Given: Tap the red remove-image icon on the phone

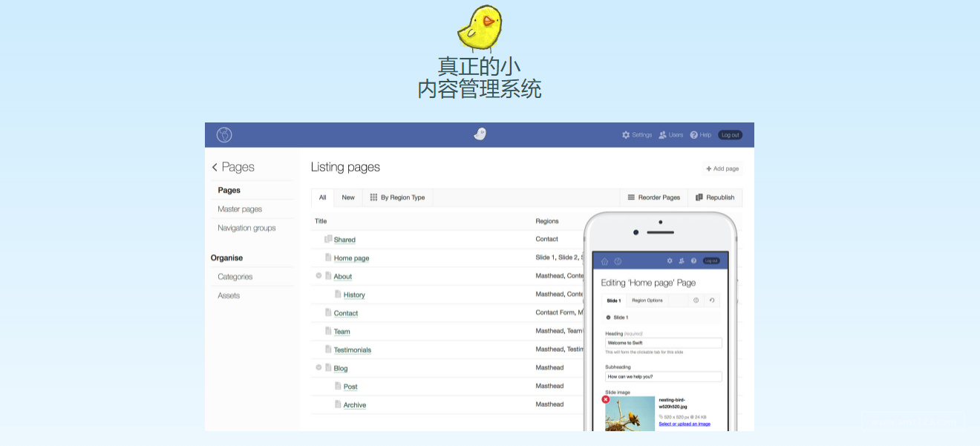Looking at the screenshot, I should point(605,399).
